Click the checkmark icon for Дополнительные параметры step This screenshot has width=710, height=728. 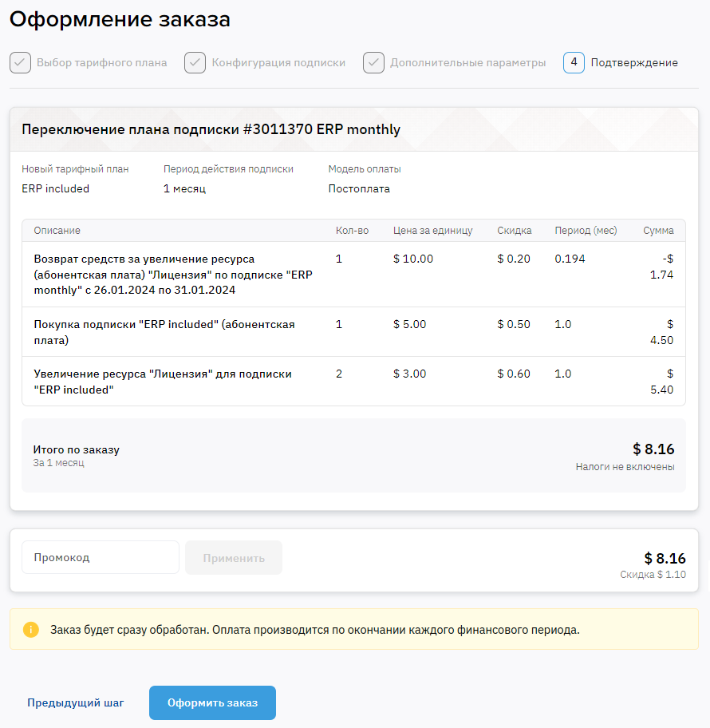pyautogui.click(x=373, y=63)
